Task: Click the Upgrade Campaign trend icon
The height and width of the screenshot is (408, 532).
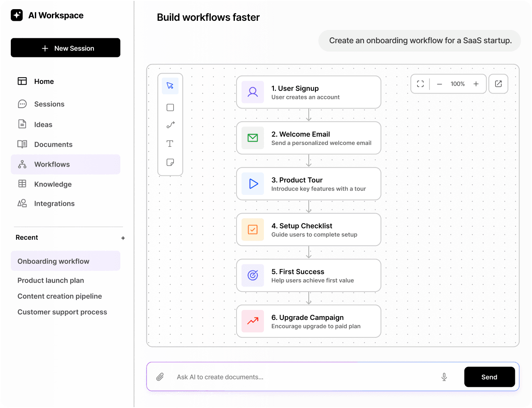Action: coord(253,321)
